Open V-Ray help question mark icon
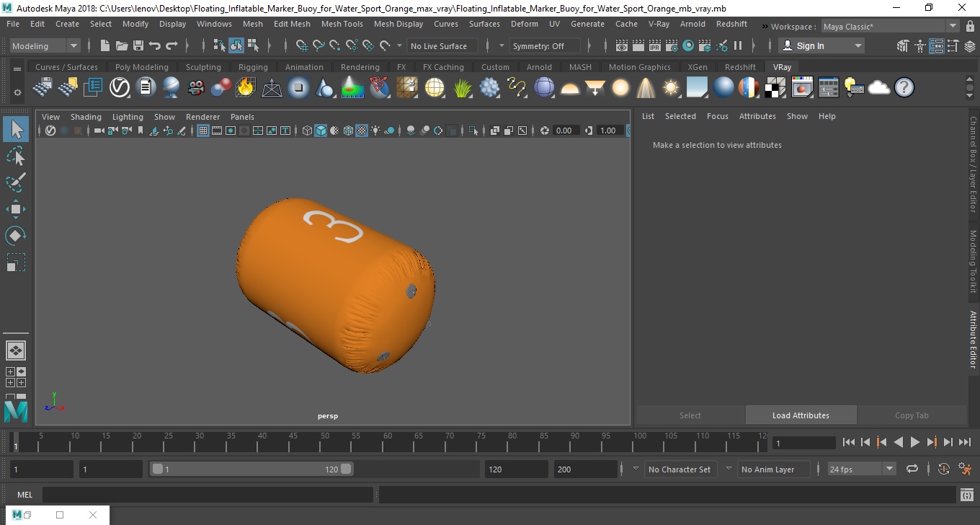This screenshot has width=980, height=525. coord(904,88)
